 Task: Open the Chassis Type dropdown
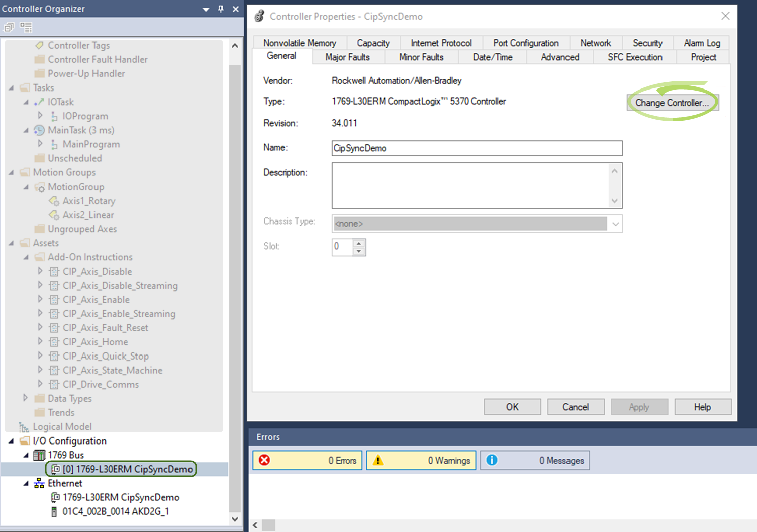click(615, 224)
